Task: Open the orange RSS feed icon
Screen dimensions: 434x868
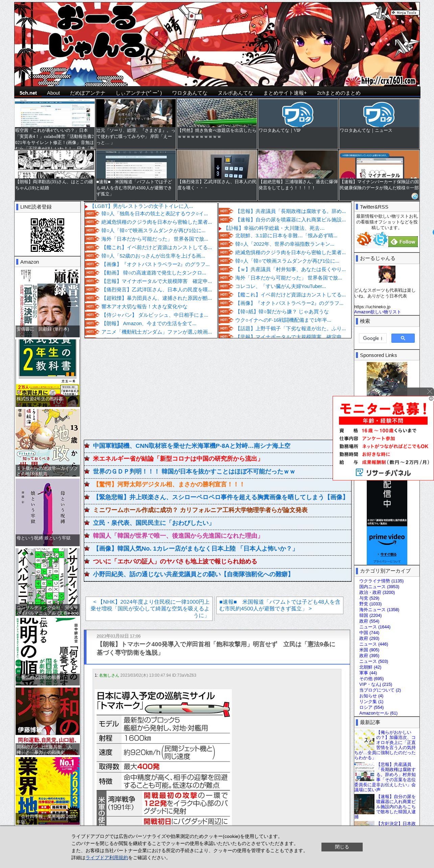Action: point(364,239)
